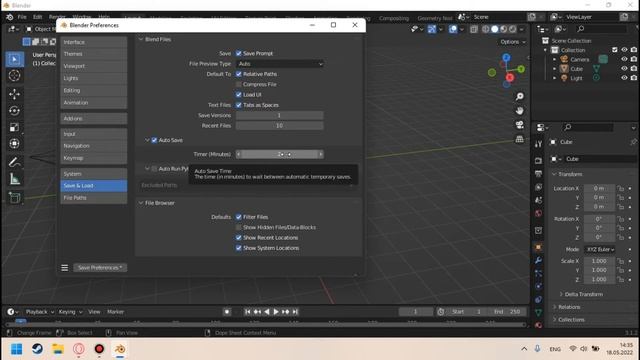Select the Cursor tool in viewport toolbar
Image resolution: width=640 pixels, height=360 pixels.
point(14,76)
